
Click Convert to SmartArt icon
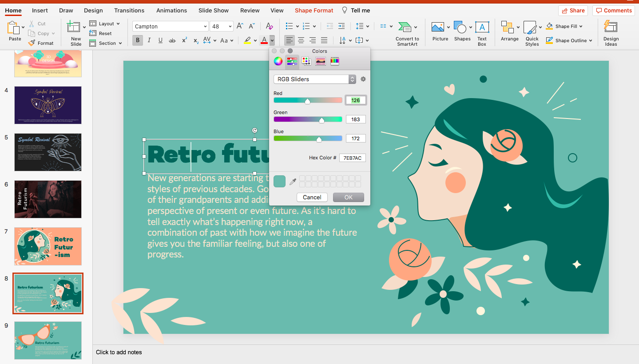point(405,28)
